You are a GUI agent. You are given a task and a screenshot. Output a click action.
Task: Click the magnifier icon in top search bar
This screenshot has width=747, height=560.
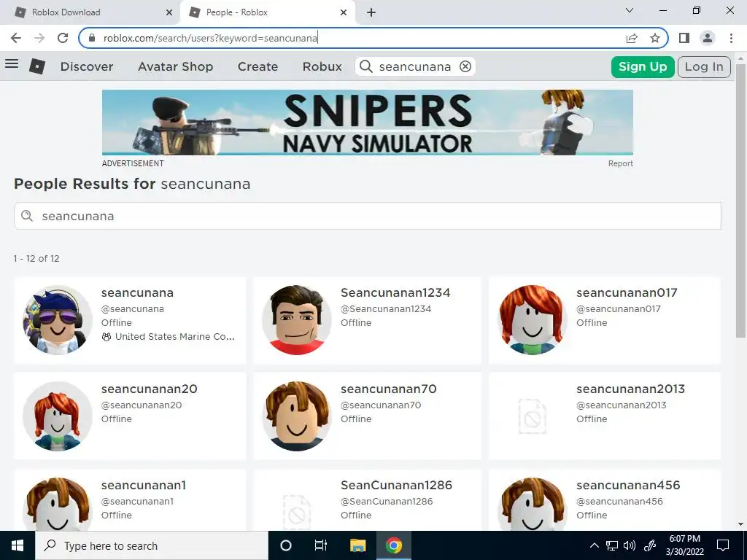[366, 66]
